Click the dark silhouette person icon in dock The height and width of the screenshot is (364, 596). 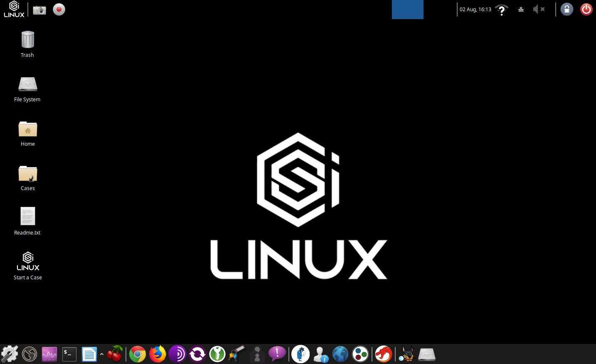pyautogui.click(x=257, y=354)
